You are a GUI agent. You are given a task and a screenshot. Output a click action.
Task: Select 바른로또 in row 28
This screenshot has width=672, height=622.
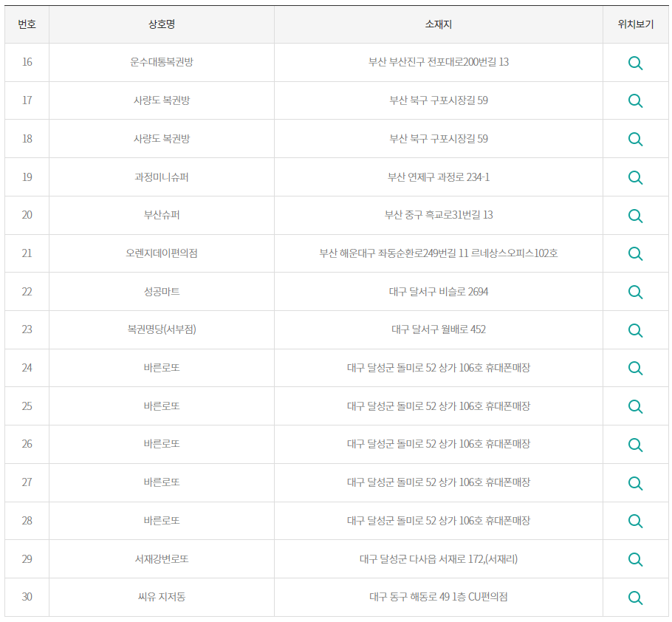pos(162,521)
